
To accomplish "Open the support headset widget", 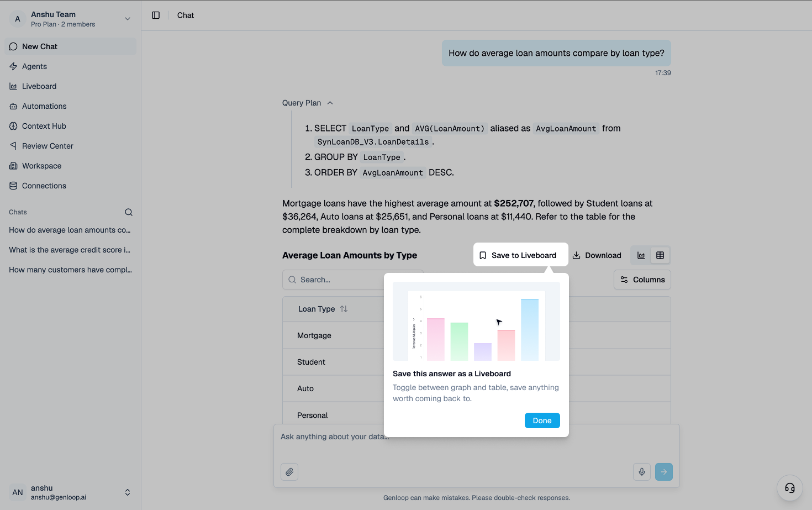I will (x=790, y=488).
